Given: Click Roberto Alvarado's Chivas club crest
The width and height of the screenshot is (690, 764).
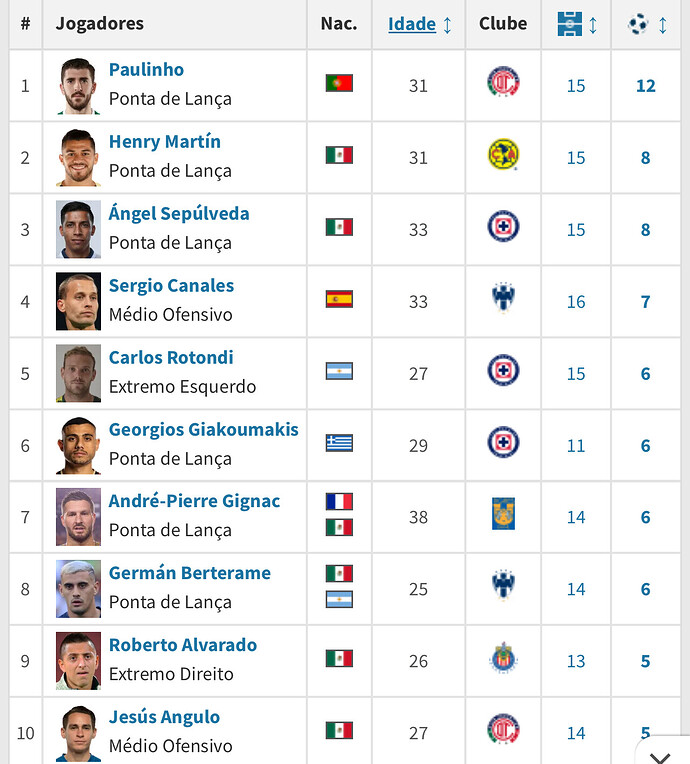Looking at the screenshot, I should click(x=503, y=659).
